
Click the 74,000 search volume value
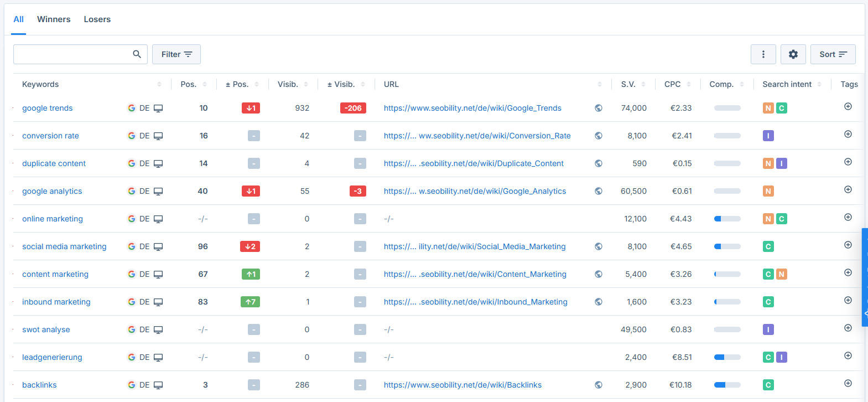click(x=634, y=108)
